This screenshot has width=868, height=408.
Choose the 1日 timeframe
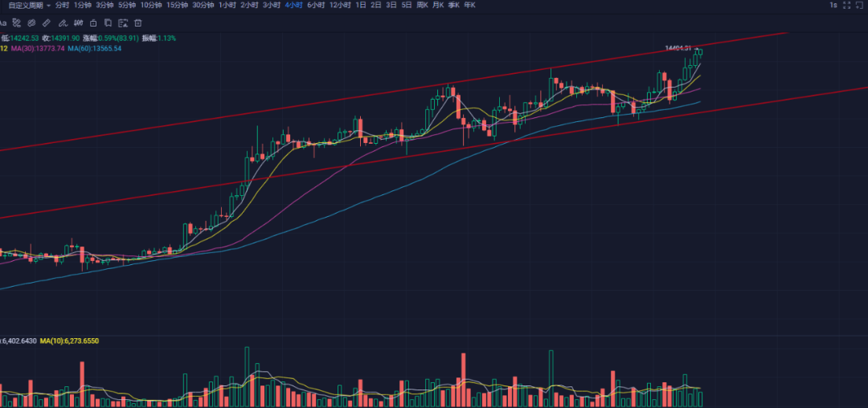pyautogui.click(x=360, y=5)
